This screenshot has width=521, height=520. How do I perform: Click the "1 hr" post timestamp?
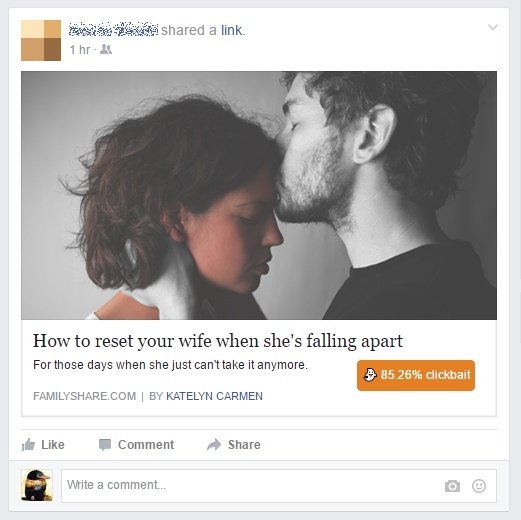(80, 50)
